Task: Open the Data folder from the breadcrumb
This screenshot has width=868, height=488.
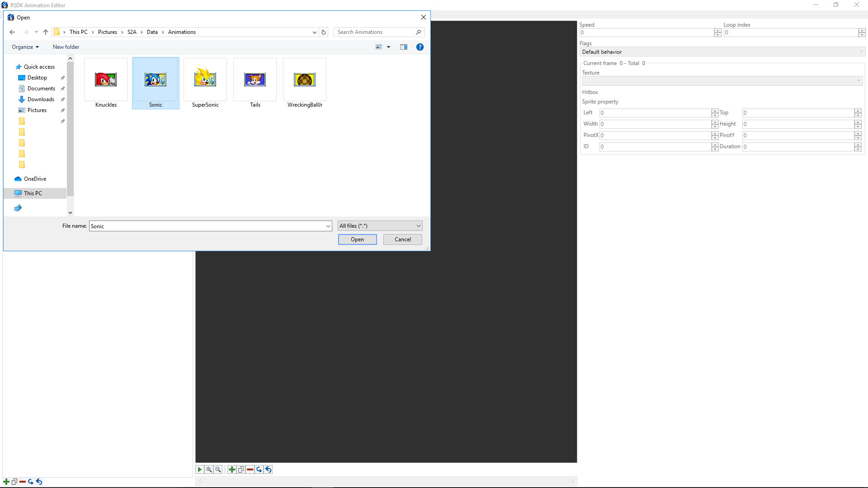Action: click(152, 32)
